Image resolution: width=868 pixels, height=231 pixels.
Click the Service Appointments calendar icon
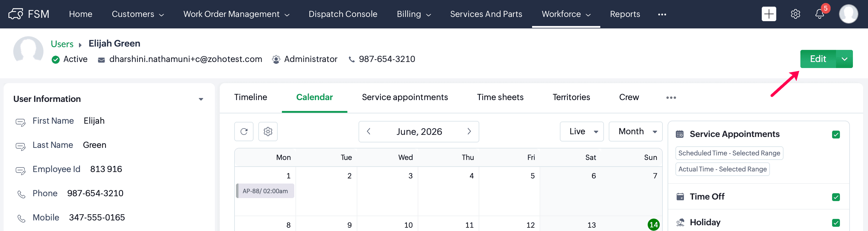680,134
